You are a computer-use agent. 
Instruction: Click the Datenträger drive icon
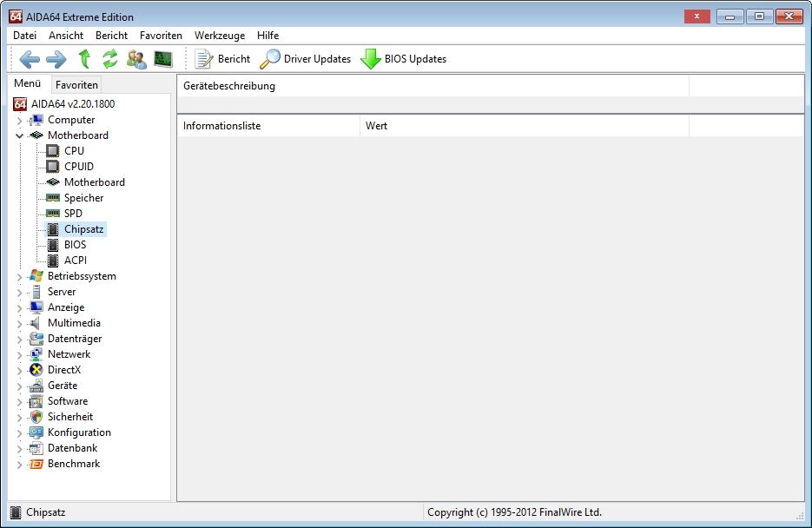click(36, 339)
